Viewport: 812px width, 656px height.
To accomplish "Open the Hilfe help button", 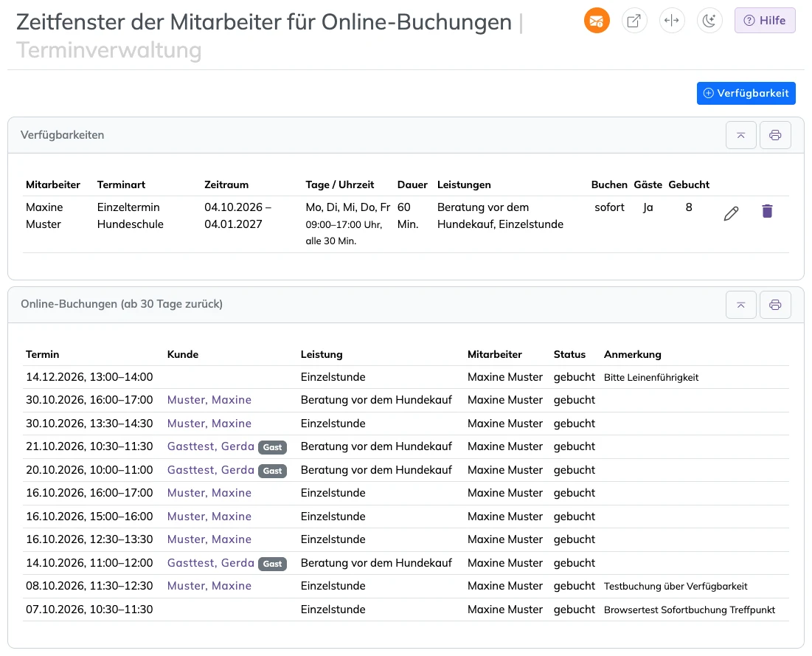I will [764, 21].
